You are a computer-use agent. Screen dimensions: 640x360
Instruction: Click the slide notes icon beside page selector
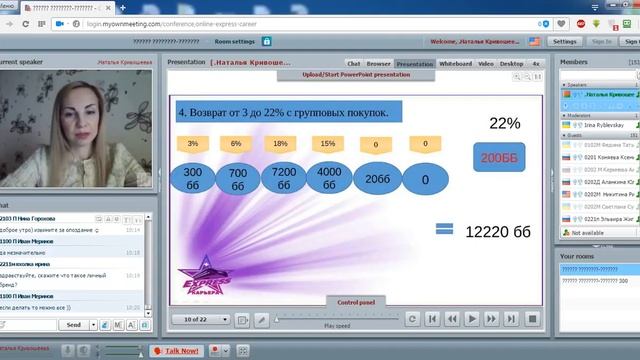[242, 320]
